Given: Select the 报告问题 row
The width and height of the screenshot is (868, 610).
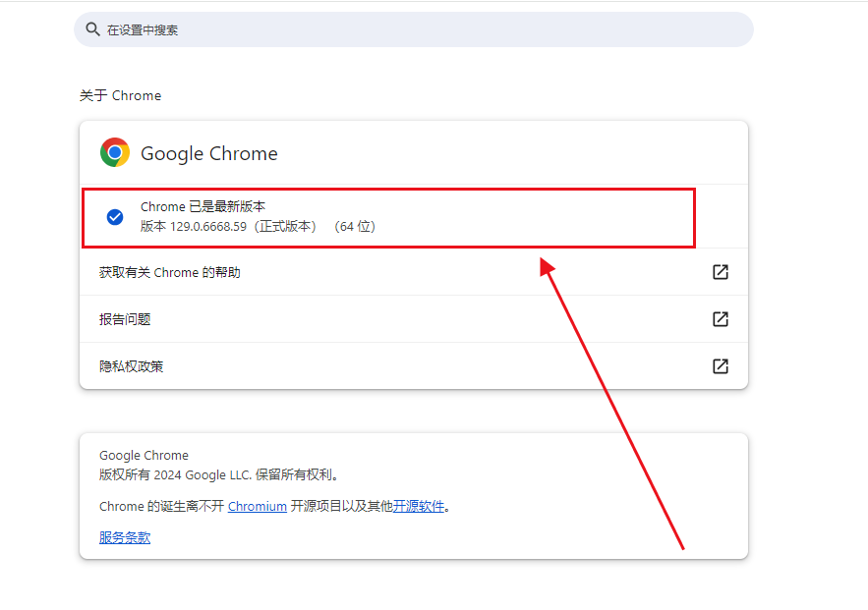Looking at the screenshot, I should (414, 319).
